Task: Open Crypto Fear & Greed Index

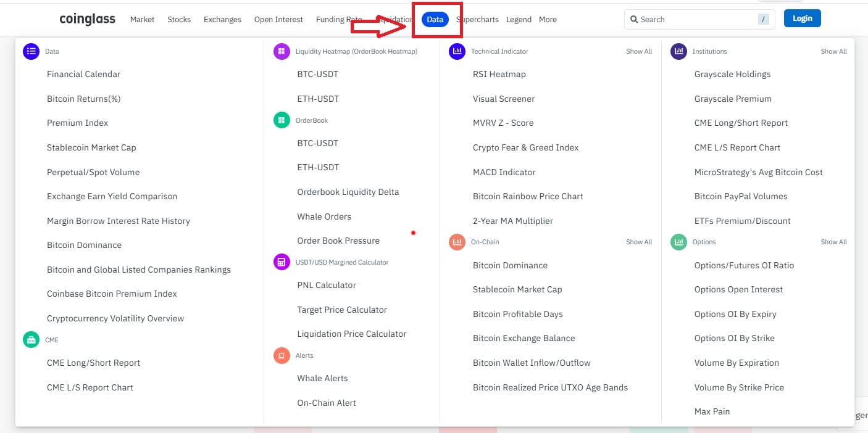Action: coord(526,147)
